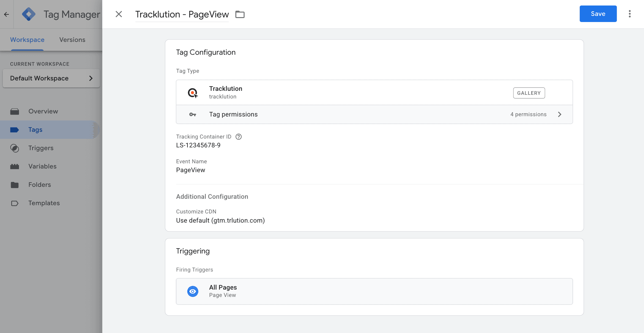Click the Folders sidebar icon
Viewport: 644px width, 333px height.
[x=14, y=185]
